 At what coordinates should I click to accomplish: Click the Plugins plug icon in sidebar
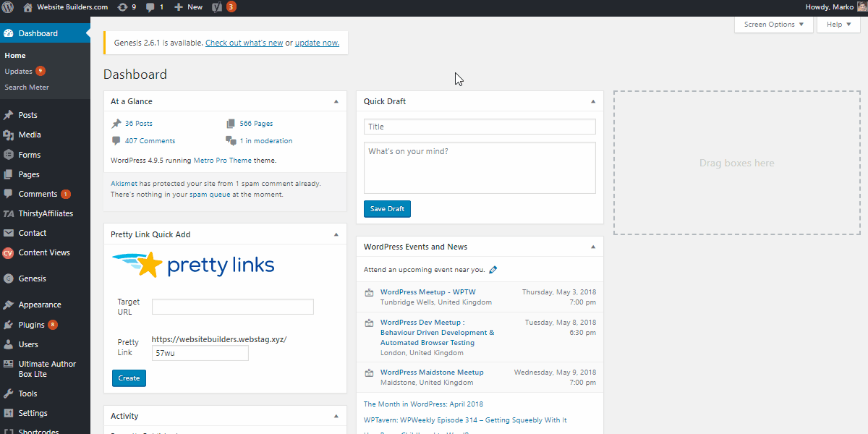[x=8, y=325]
